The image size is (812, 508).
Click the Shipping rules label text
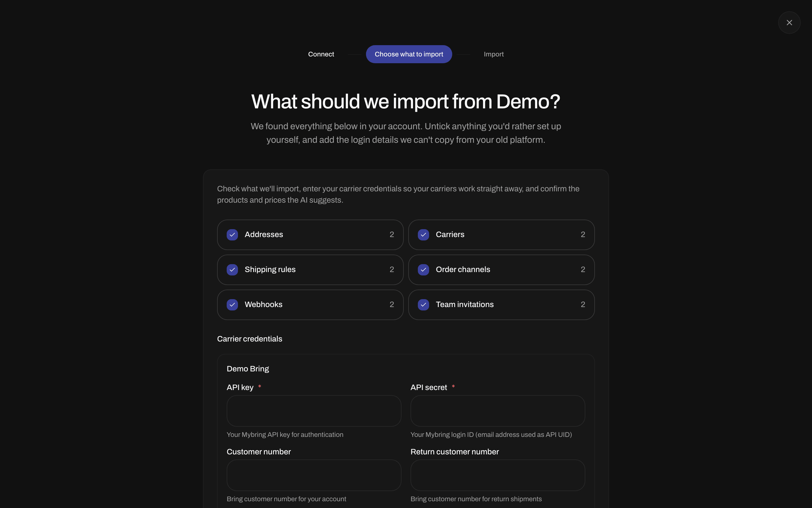pyautogui.click(x=270, y=270)
